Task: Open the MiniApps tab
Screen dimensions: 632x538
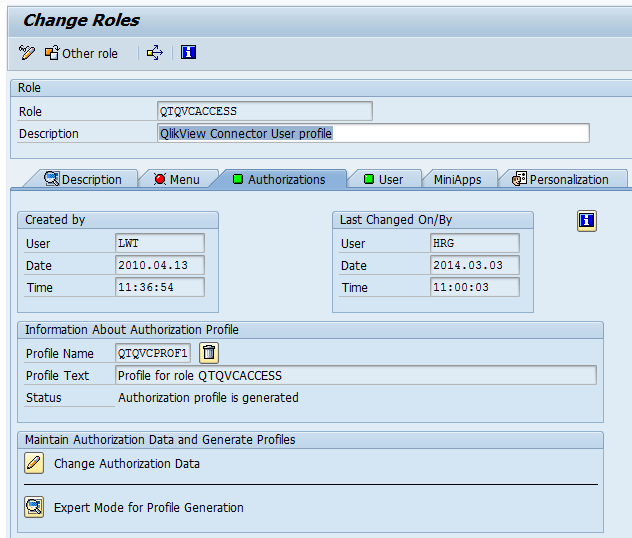Action: [x=457, y=179]
